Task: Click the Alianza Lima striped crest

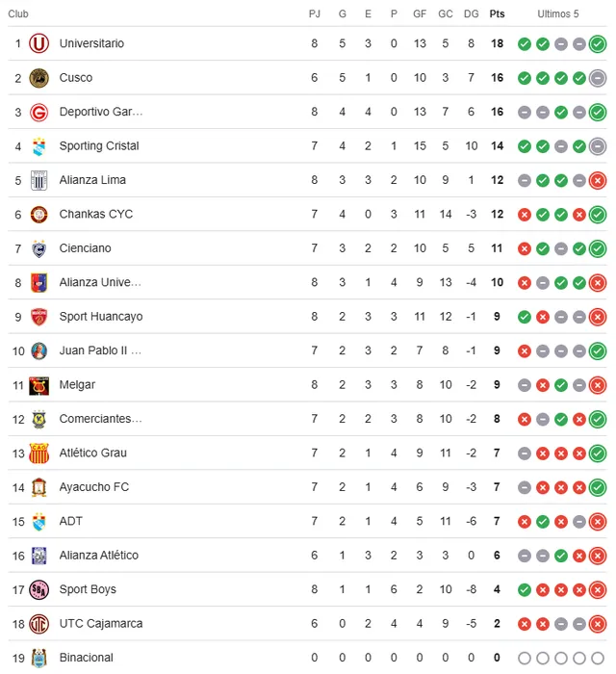Action: 38,180
